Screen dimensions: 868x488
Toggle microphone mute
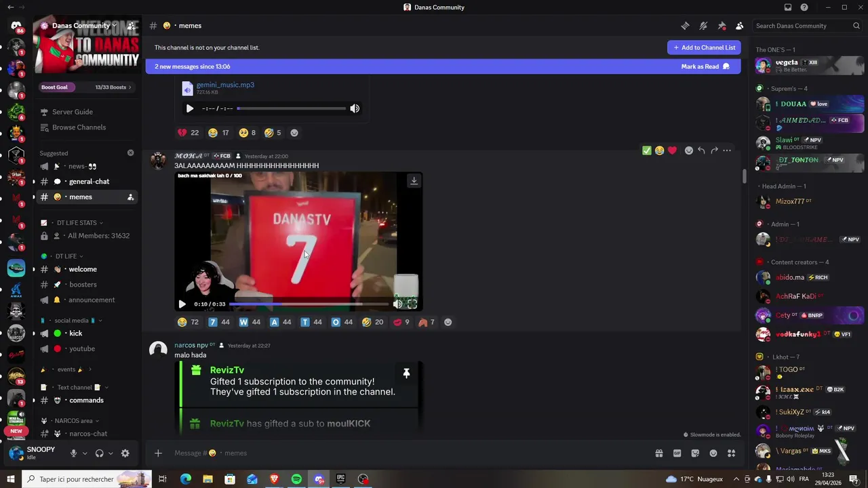[73, 453]
